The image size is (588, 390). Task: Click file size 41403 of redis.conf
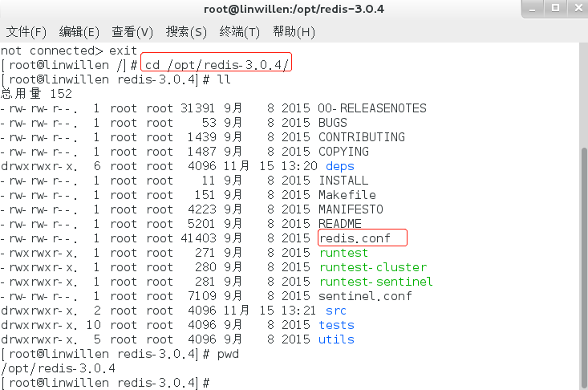198,238
